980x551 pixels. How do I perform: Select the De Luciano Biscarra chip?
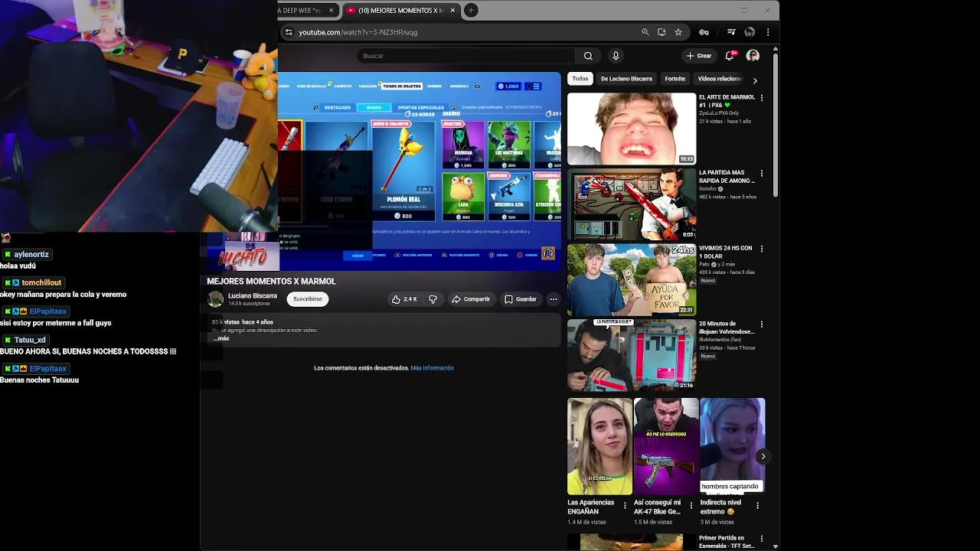[x=626, y=79]
